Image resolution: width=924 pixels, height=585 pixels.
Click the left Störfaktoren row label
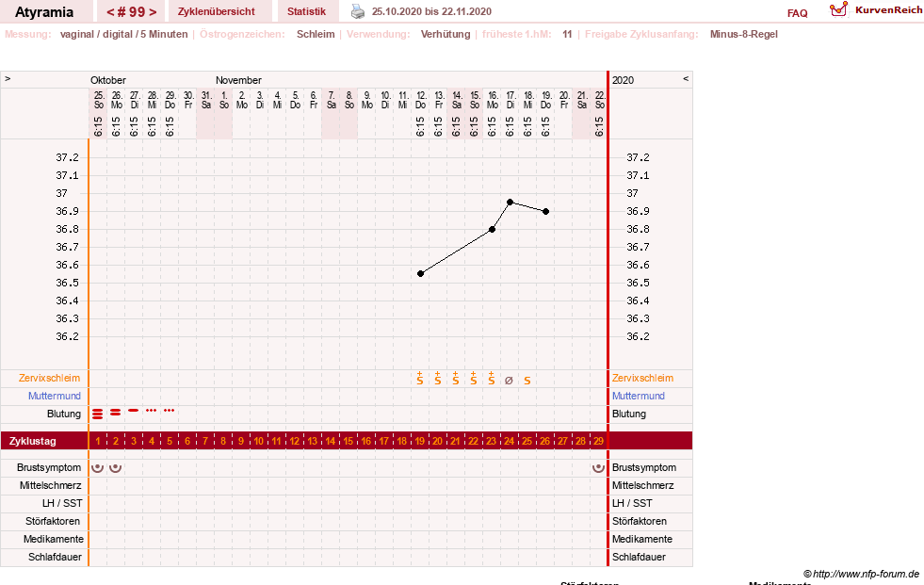coord(53,521)
